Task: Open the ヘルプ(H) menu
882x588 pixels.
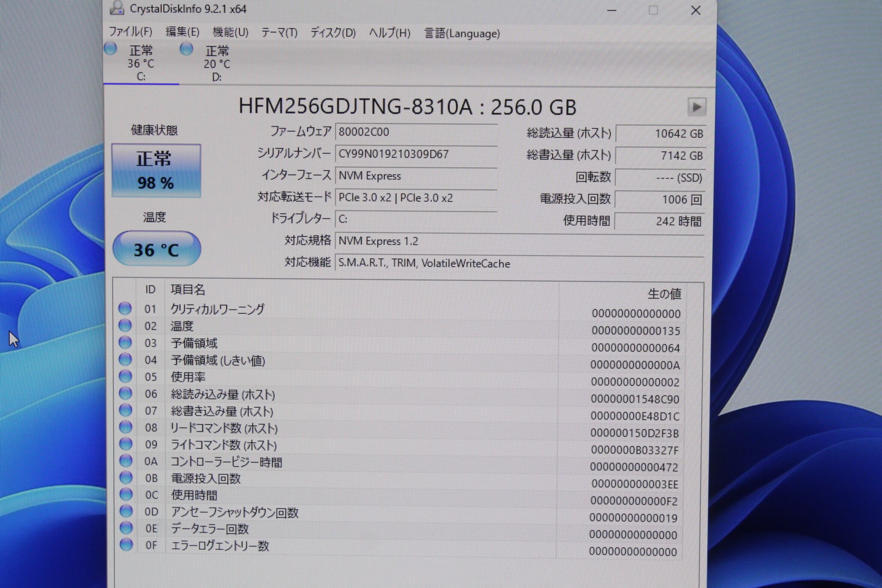Action: coord(389,33)
